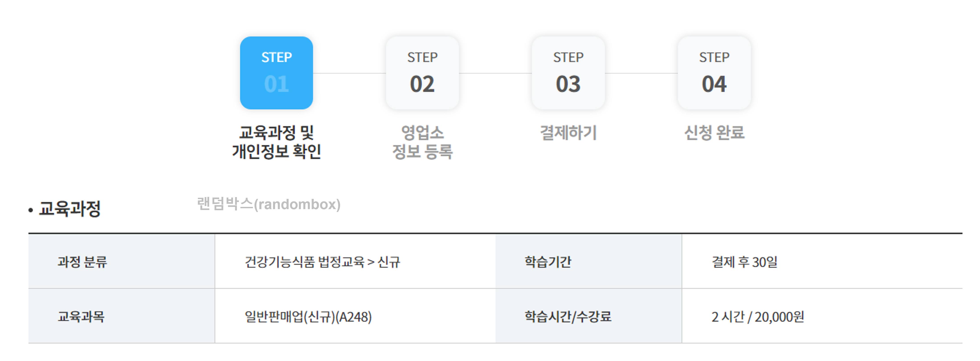
Task: Click the STEP 03 결제하기 step icon
Action: [568, 73]
